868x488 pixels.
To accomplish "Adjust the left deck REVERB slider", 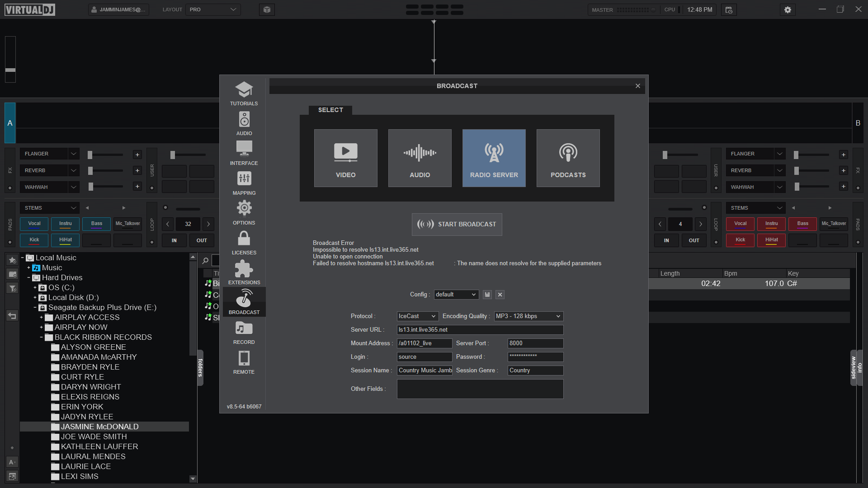I will coord(106,171).
